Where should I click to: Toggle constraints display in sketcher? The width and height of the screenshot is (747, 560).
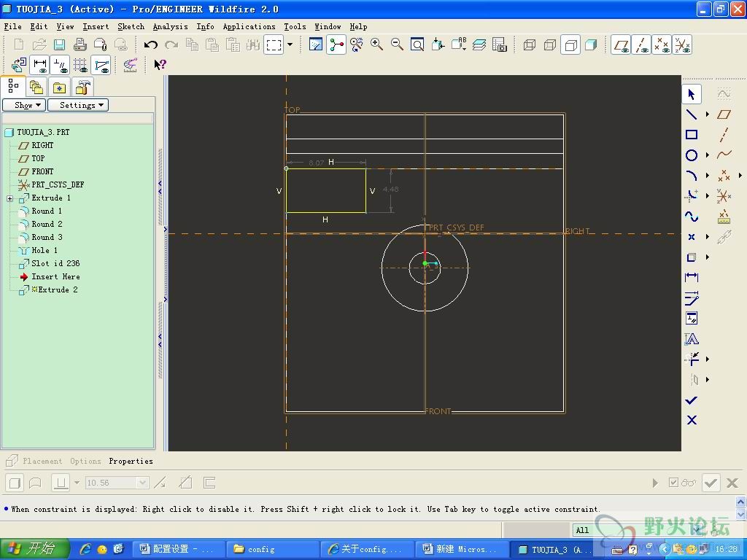coord(61,64)
